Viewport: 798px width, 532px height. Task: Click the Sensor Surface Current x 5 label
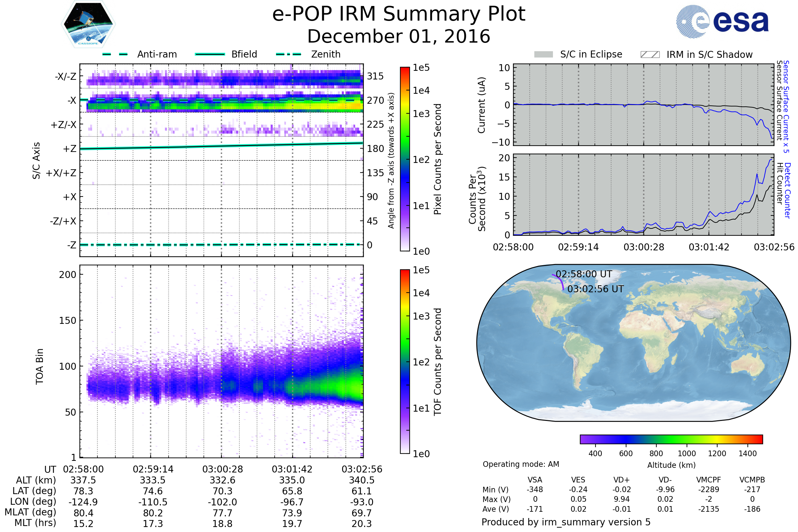pyautogui.click(x=786, y=106)
